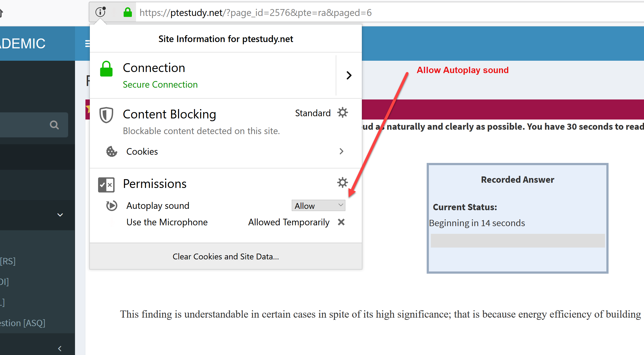
Task: Open Permissions settings gear icon
Action: 342,182
